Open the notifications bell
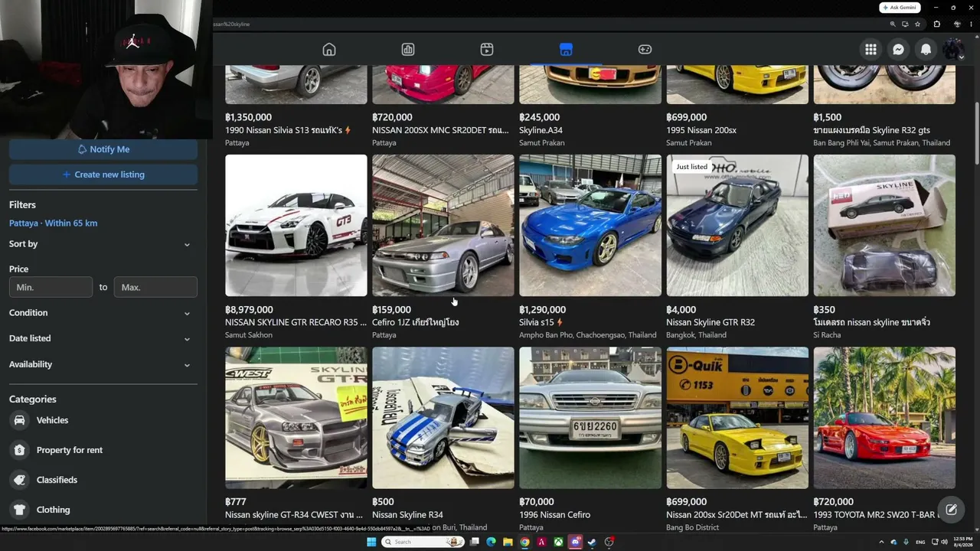The image size is (980, 551). point(926,50)
